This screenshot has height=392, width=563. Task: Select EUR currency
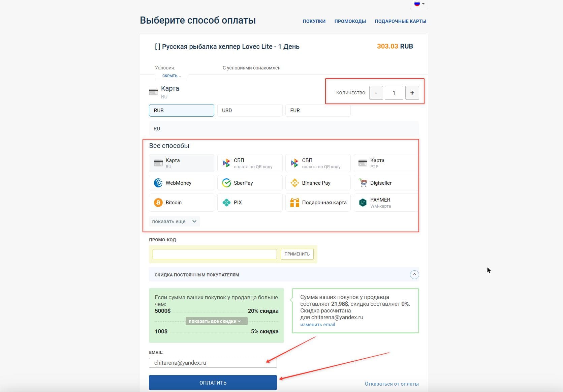coord(318,111)
